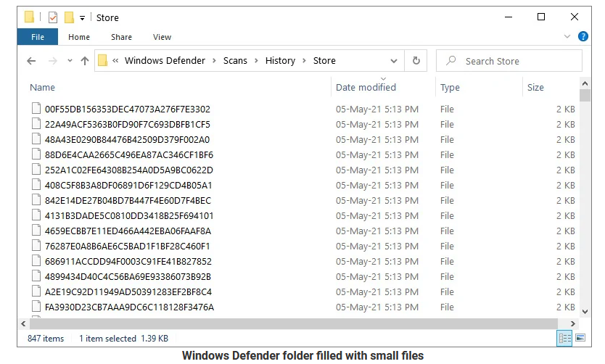Screen dimensions: 605x364
Task: Click file icon beside 408C5F8B3A8DF06891D6F129CD4B05A1
Action: coord(36,184)
